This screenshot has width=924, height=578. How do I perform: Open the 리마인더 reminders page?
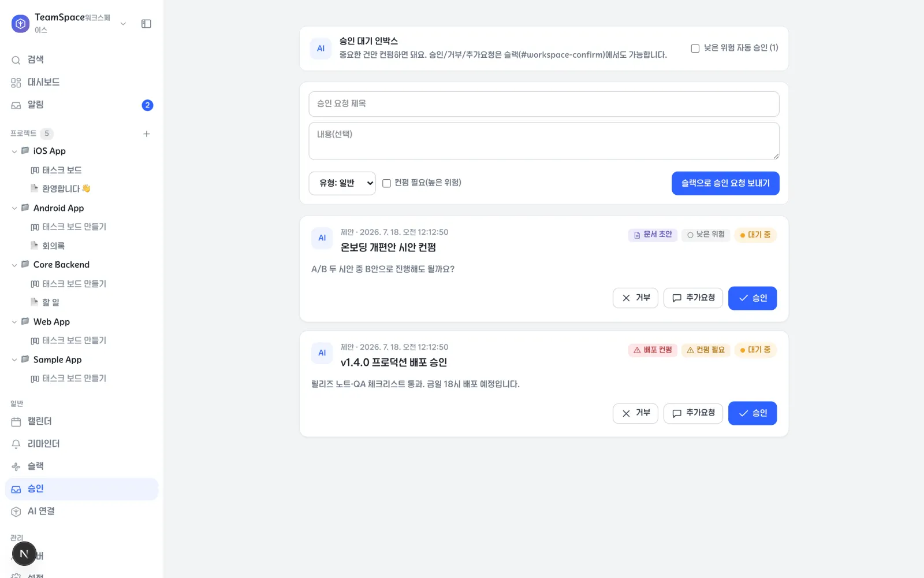click(81, 444)
